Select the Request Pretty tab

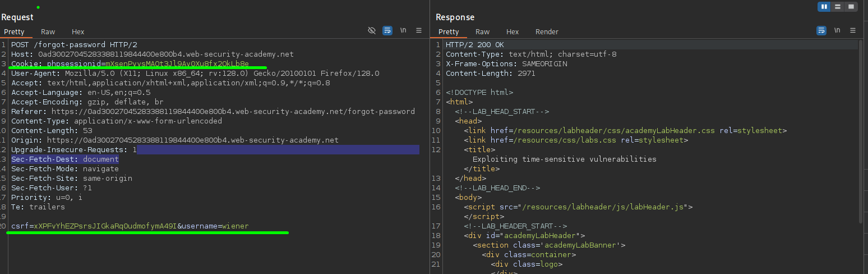click(15, 32)
